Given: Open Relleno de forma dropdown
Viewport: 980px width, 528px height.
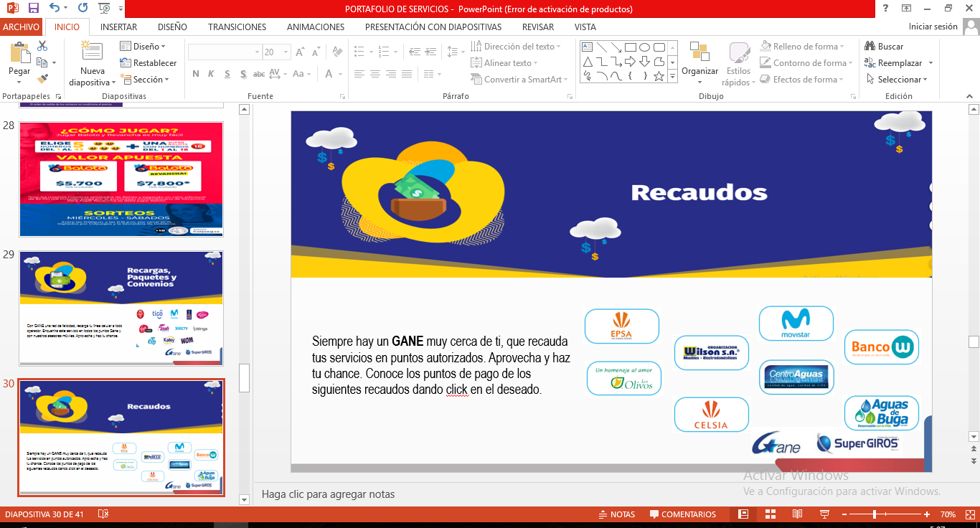Looking at the screenshot, I should [x=803, y=47].
